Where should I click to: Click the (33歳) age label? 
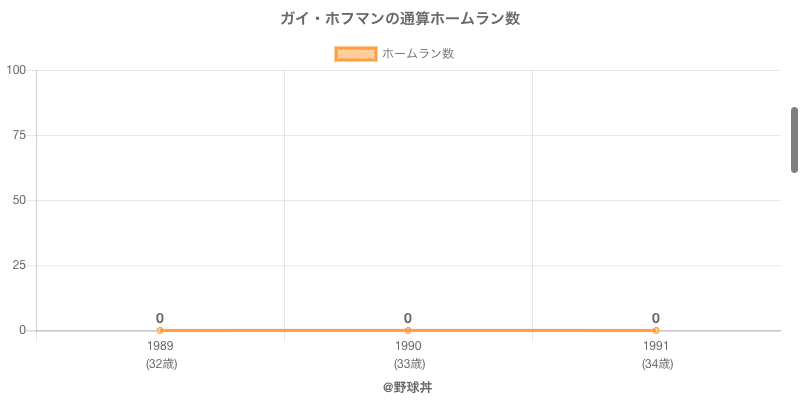coord(409,364)
